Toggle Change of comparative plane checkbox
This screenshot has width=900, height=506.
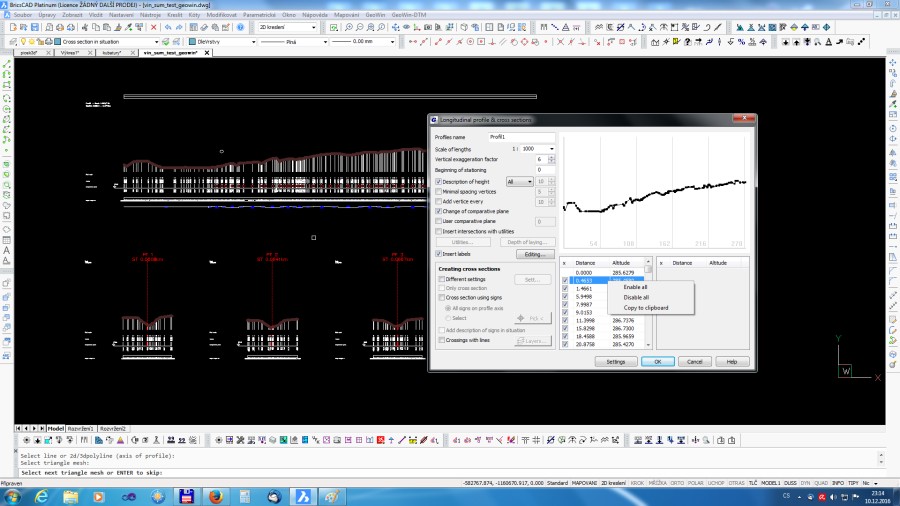click(x=439, y=211)
